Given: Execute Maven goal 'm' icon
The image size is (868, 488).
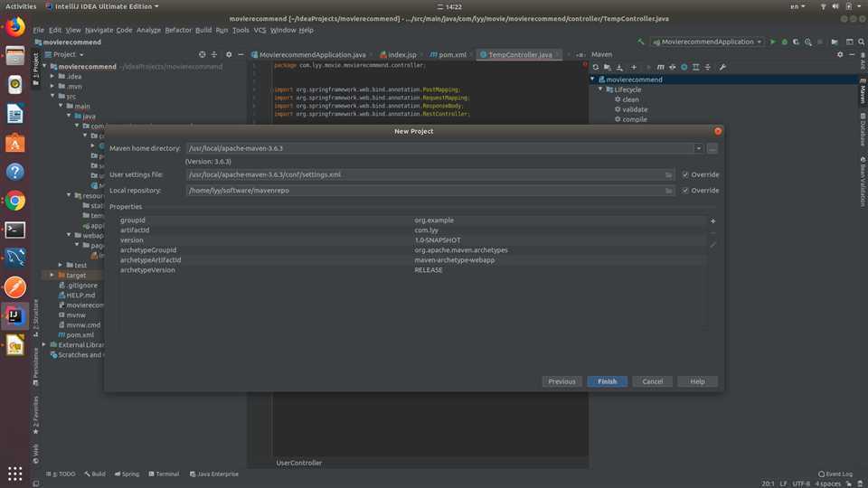Looking at the screenshot, I should 660,67.
